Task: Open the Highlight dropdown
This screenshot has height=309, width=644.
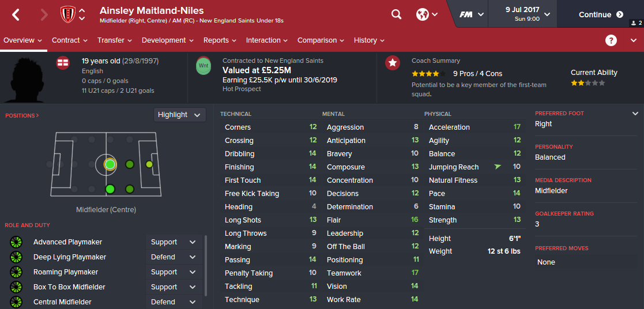Action: pyautogui.click(x=180, y=115)
